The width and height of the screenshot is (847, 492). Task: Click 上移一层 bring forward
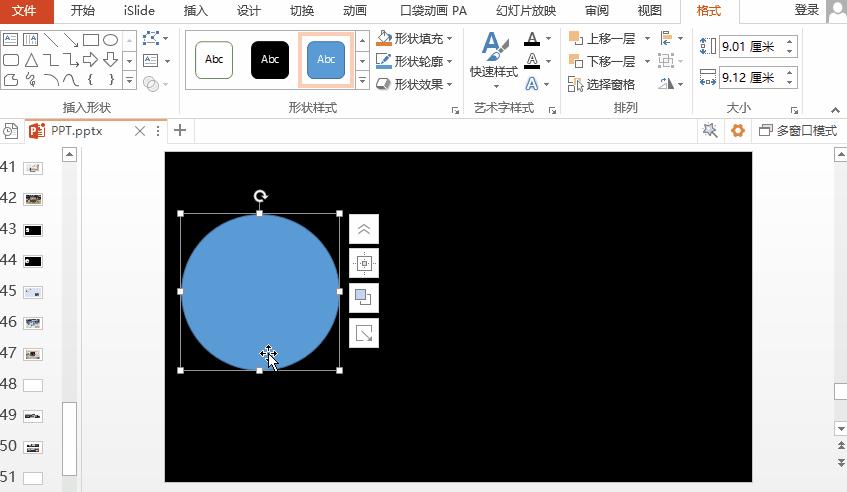(602, 38)
